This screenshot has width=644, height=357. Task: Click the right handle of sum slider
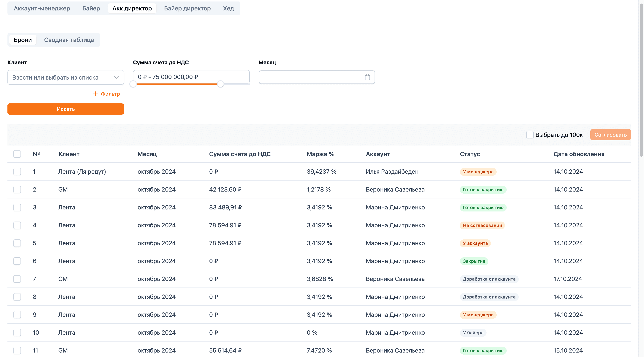tap(220, 84)
